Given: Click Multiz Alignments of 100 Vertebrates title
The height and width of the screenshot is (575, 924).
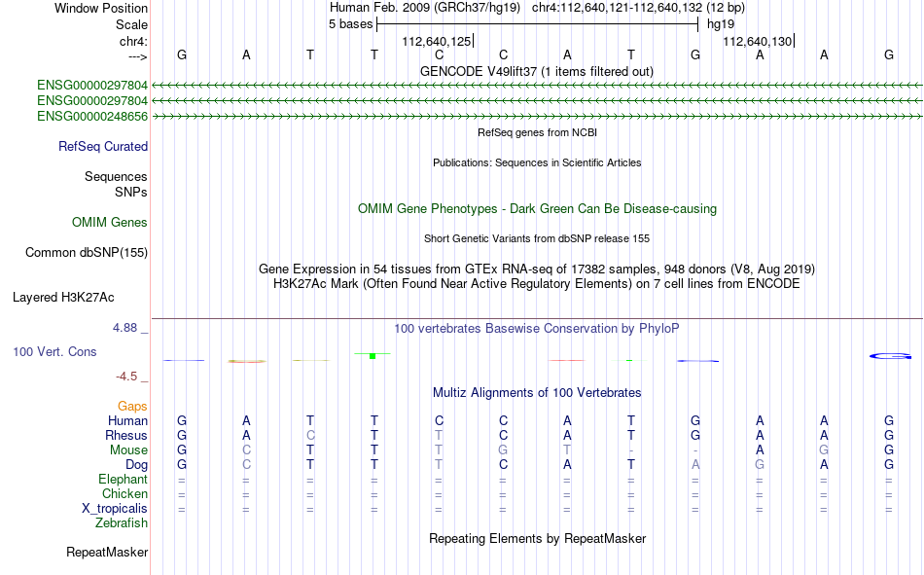Looking at the screenshot, I should tap(537, 393).
